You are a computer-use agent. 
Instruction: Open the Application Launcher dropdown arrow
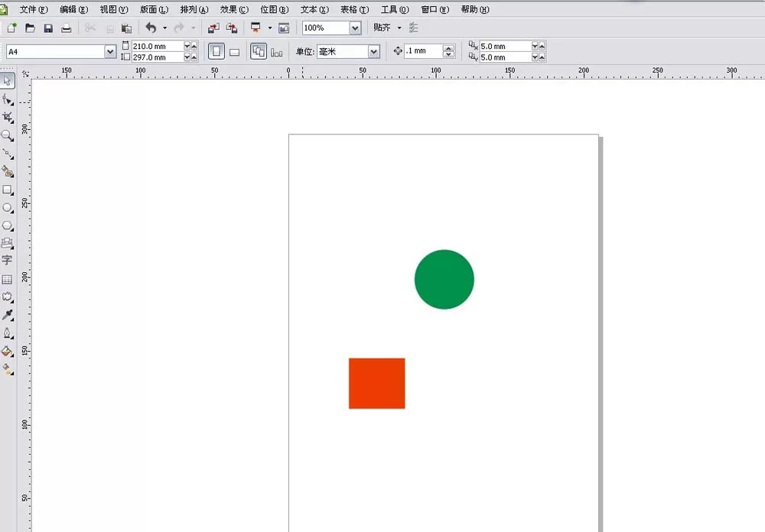pyautogui.click(x=270, y=28)
